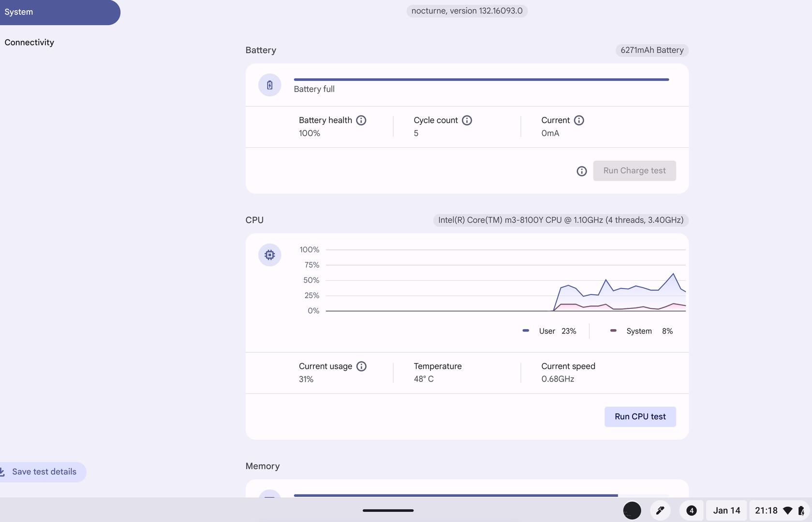Click Save test details button
This screenshot has height=522, width=812.
(43, 472)
